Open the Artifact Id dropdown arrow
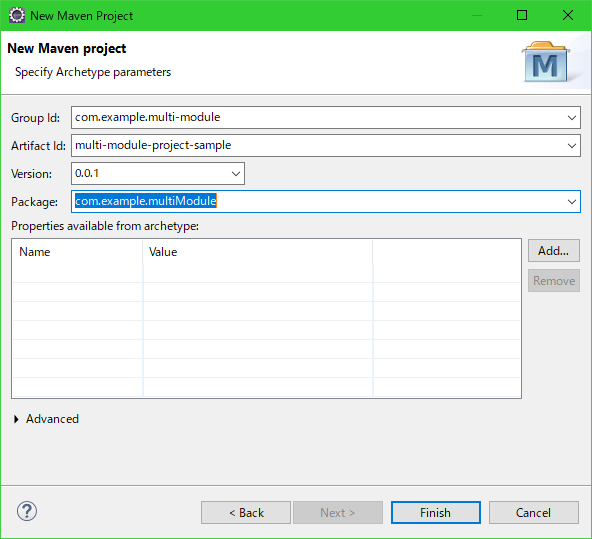 (x=572, y=146)
